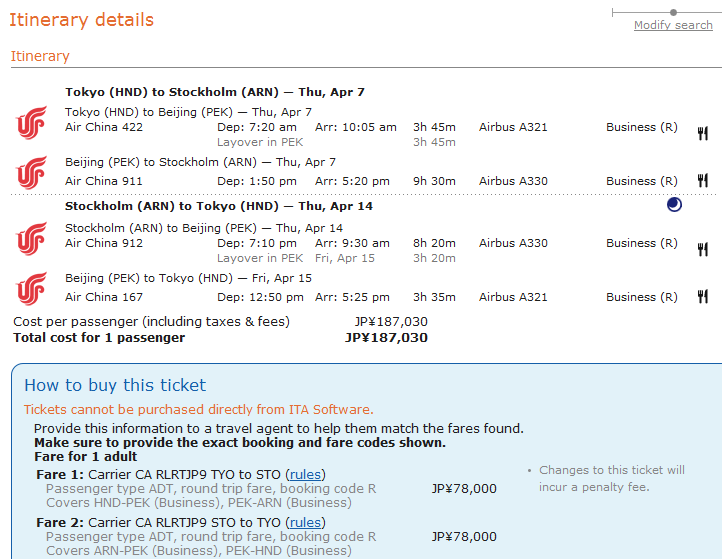The image size is (722, 559).
Task: Open rules for Fare 1 TYO to STO
Action: click(x=306, y=474)
